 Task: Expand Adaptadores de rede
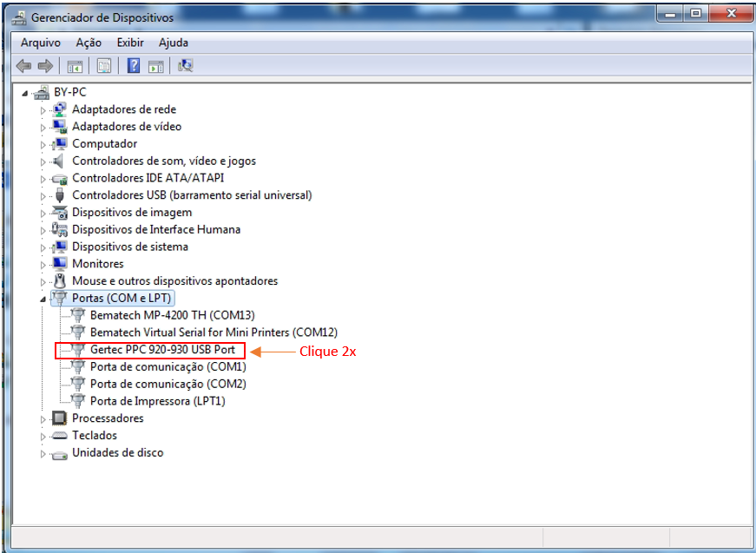43,110
